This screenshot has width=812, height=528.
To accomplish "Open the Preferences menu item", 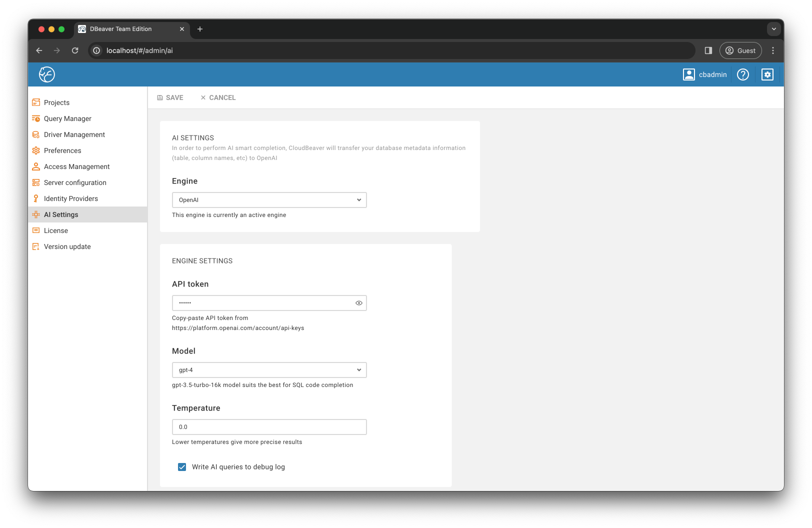I will (87, 150).
